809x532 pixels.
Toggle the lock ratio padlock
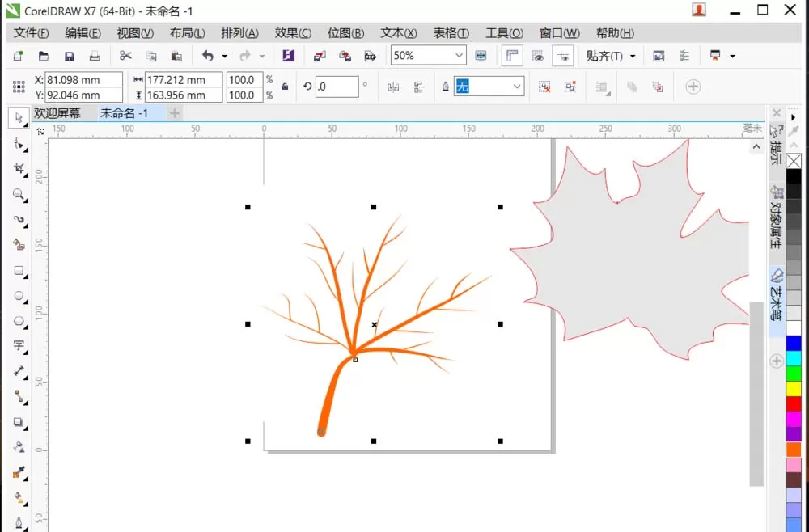(x=285, y=87)
